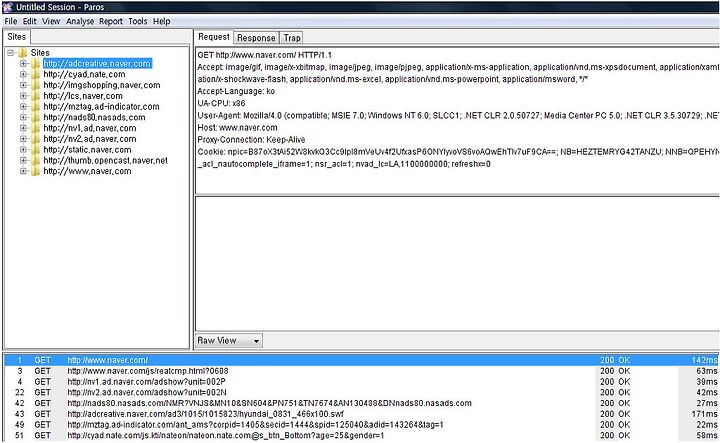Select http://nads80.nasads.com in the tree
The height and width of the screenshot is (443, 720).
click(94, 118)
